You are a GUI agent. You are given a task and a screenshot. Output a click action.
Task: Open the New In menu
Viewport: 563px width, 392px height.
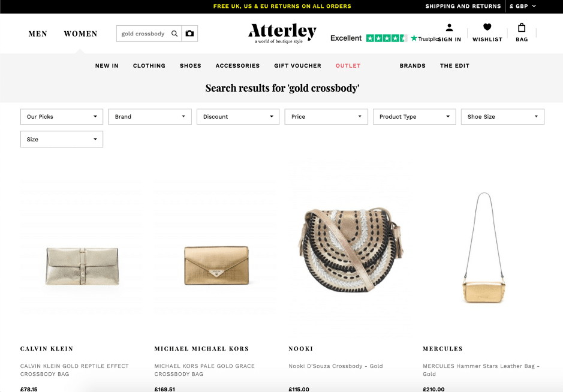click(107, 66)
